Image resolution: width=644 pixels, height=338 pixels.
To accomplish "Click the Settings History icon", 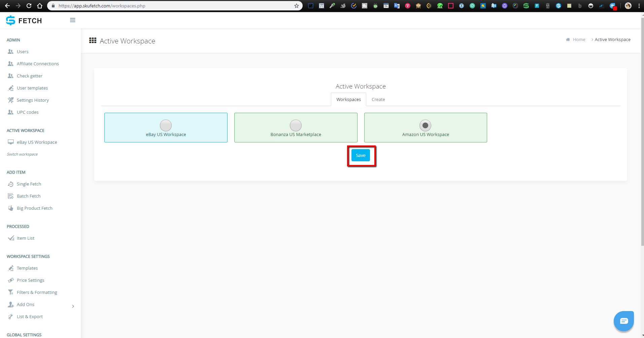I will tap(11, 100).
